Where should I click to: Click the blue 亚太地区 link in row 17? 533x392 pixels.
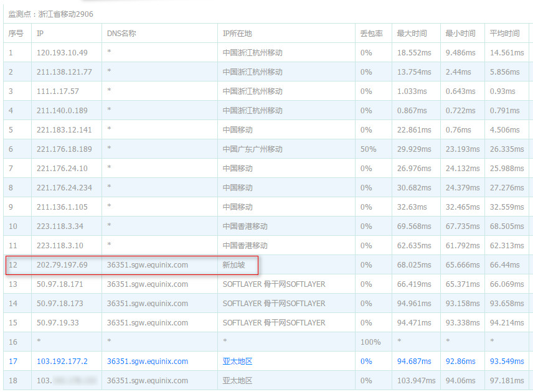point(237,361)
